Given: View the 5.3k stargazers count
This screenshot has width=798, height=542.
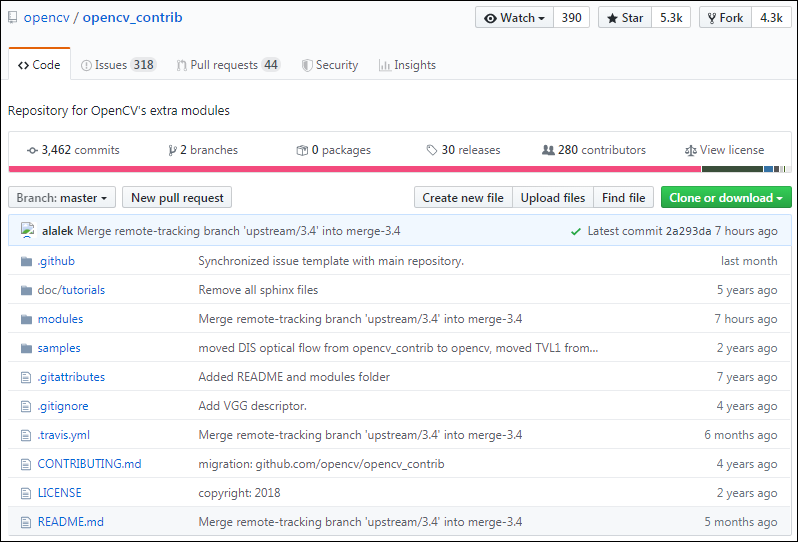Looking at the screenshot, I should click(671, 18).
